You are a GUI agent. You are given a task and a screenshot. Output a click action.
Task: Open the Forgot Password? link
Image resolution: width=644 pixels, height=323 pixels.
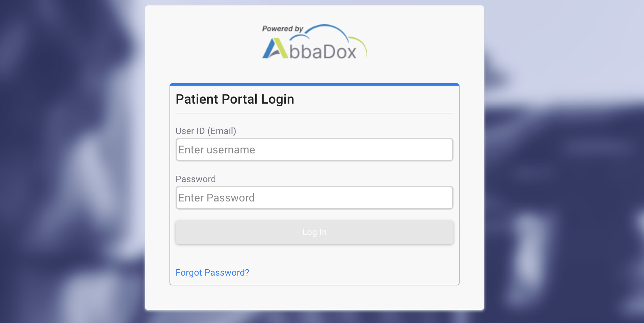[x=212, y=273]
